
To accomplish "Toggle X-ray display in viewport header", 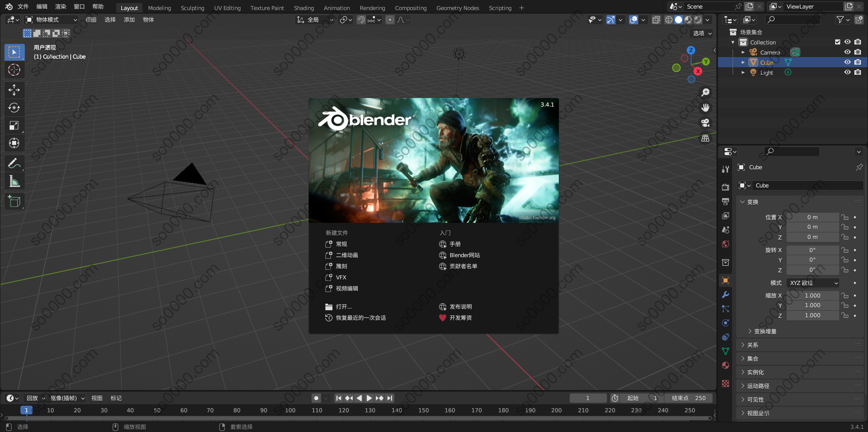I will (656, 20).
